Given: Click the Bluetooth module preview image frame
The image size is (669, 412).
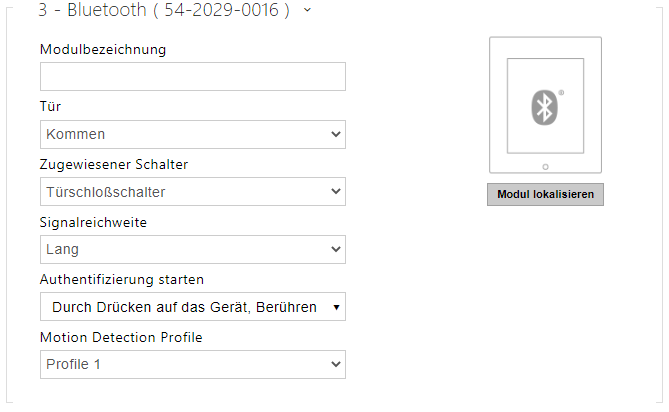Looking at the screenshot, I should click(x=545, y=105).
